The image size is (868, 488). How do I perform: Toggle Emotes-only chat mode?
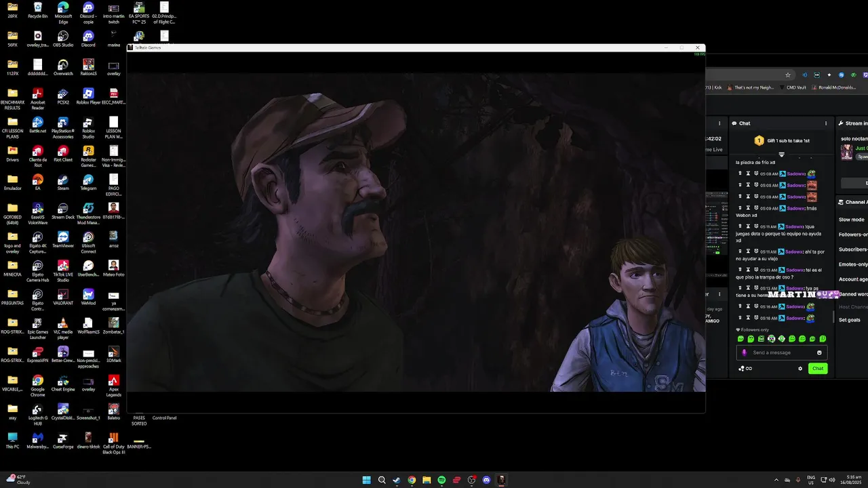coord(853,264)
